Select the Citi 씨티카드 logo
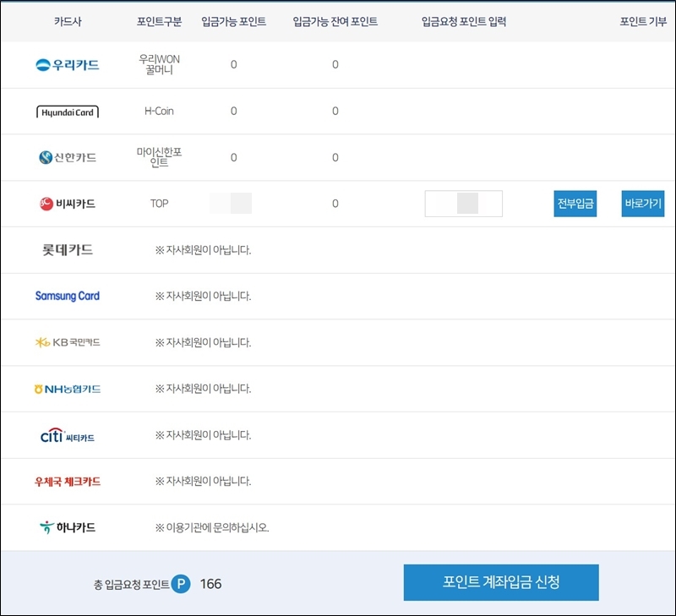676x616 pixels. point(68,434)
